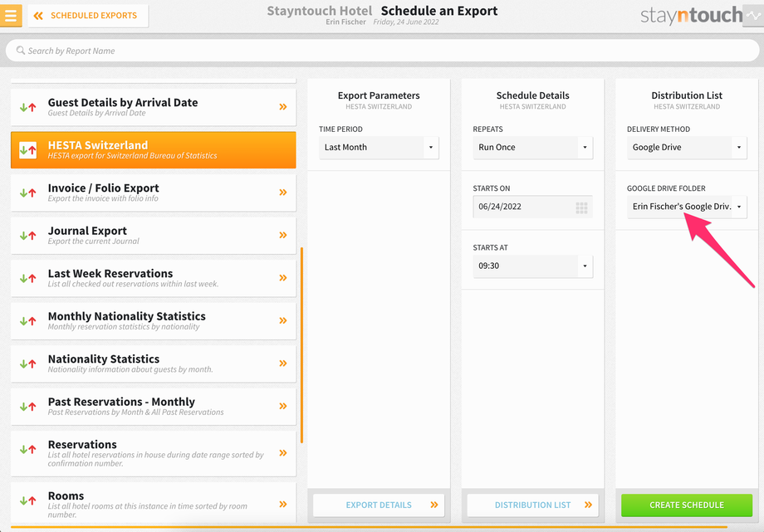The width and height of the screenshot is (764, 532).
Task: Open the Delivery Method dropdown
Action: 687,147
